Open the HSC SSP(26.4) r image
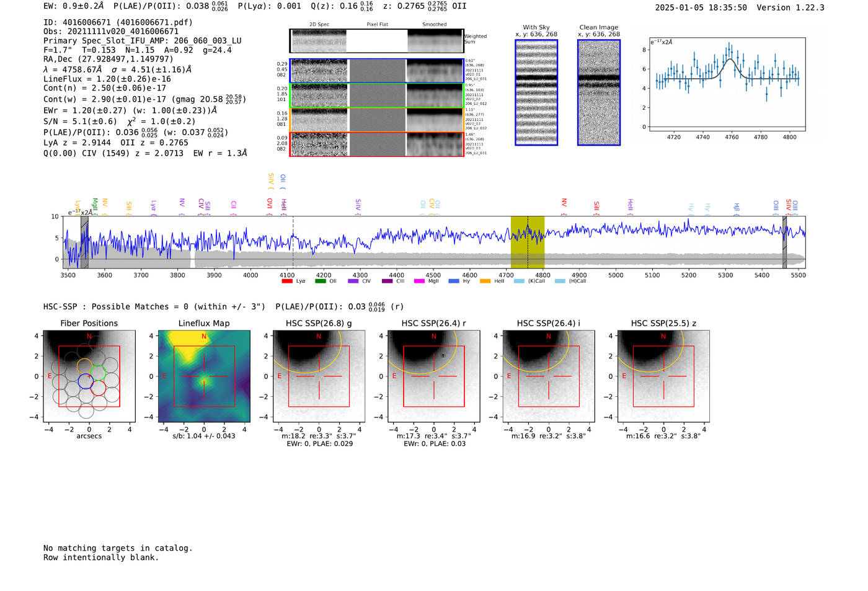Viewport: 868px width, 591px height. pos(434,376)
